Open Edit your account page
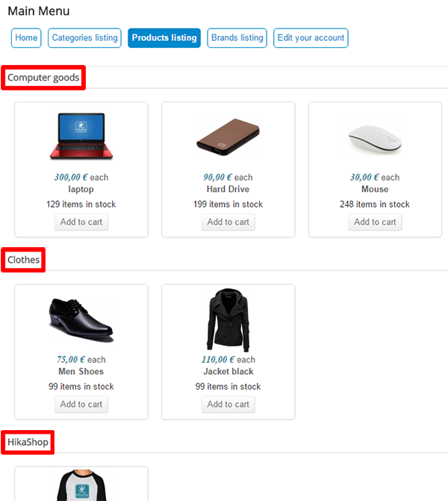Image resolution: width=448 pixels, height=501 pixels. (311, 38)
